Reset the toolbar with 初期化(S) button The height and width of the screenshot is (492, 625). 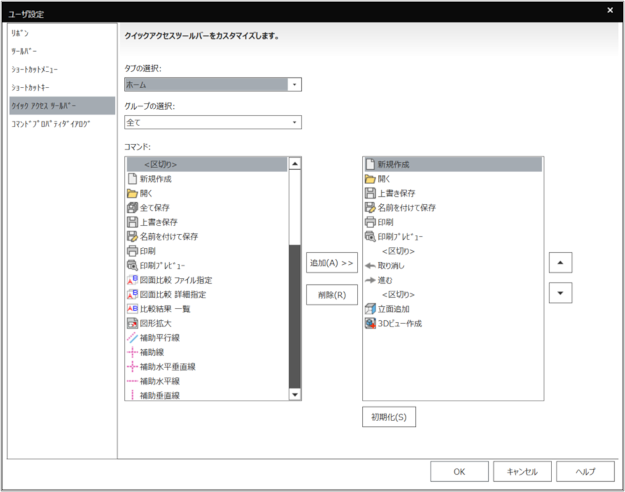point(388,416)
